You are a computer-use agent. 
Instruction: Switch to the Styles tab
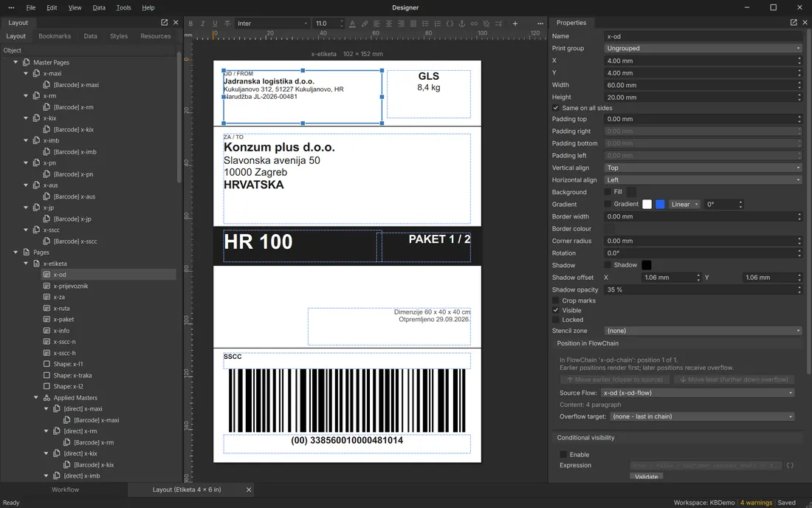click(x=119, y=36)
